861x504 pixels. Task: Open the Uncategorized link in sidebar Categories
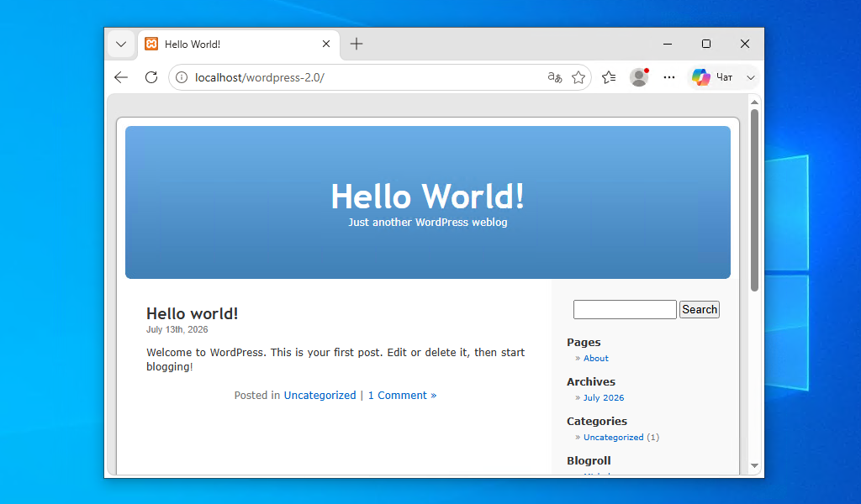[613, 437]
